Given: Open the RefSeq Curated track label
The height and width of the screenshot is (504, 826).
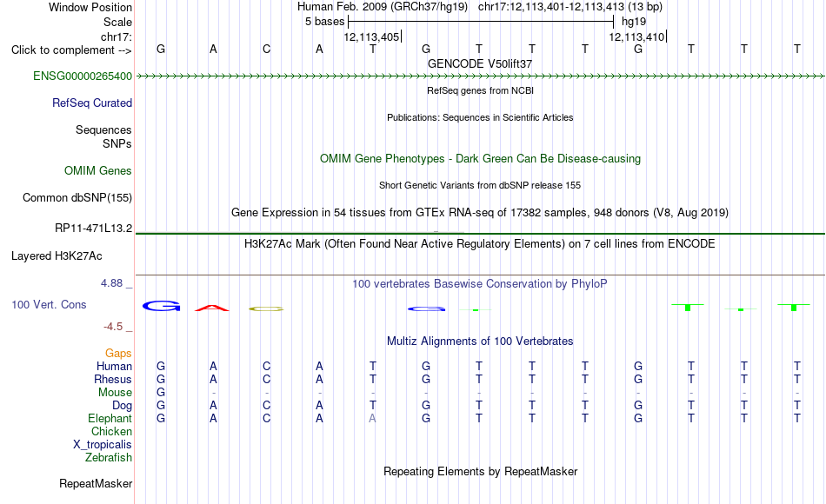Looking at the screenshot, I should click(x=91, y=103).
